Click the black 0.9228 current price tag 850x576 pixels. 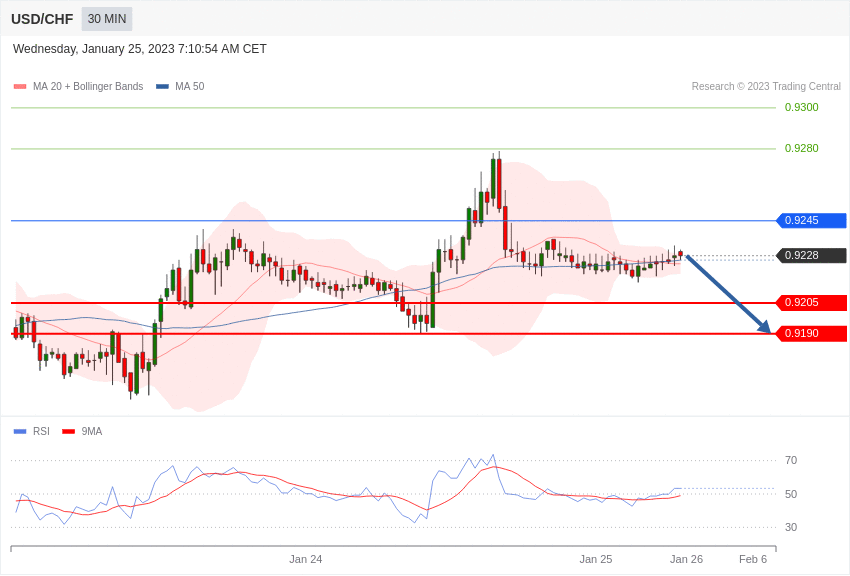coord(812,255)
